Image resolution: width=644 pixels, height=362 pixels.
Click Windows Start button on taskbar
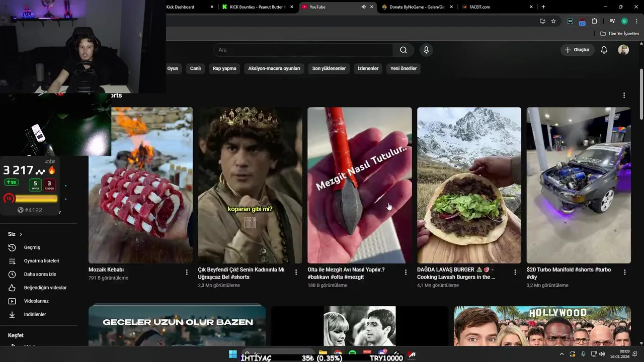point(233,354)
